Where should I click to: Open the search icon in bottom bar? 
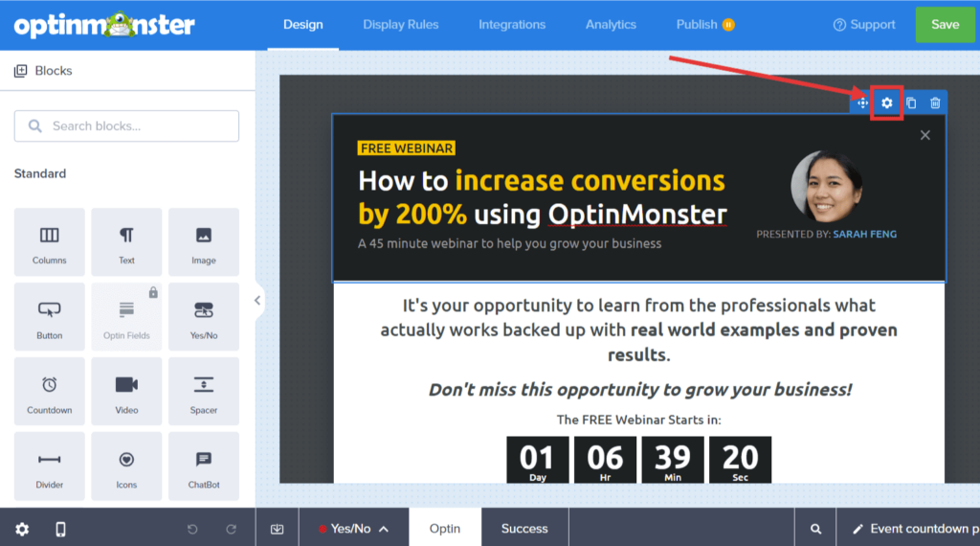[815, 529]
